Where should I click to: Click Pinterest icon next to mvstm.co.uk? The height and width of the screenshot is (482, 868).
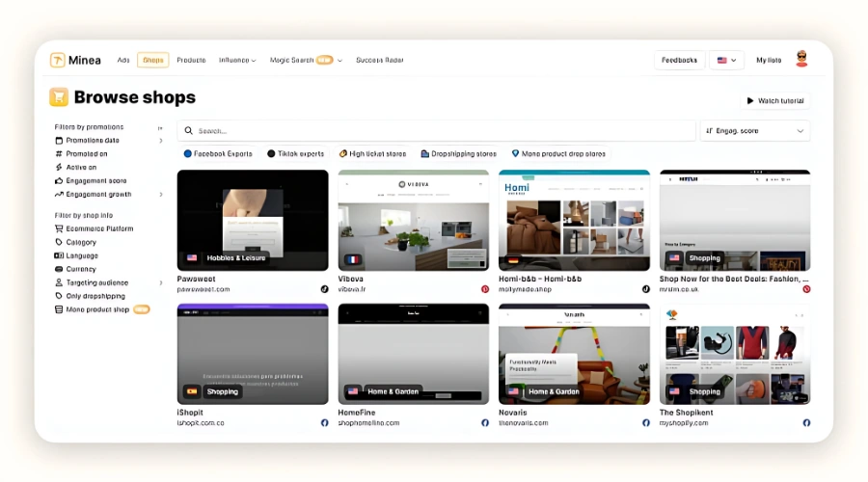point(806,289)
